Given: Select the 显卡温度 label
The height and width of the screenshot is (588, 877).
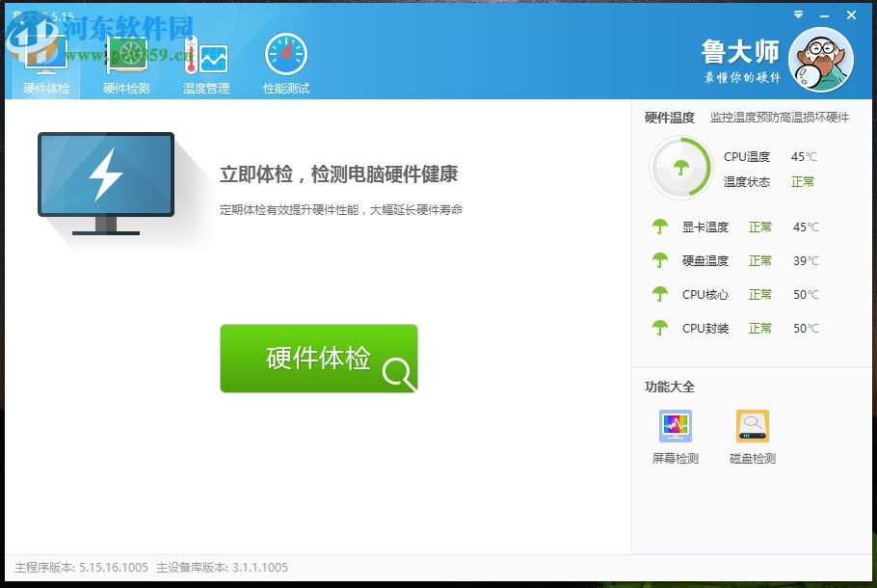Looking at the screenshot, I should click(x=705, y=227).
